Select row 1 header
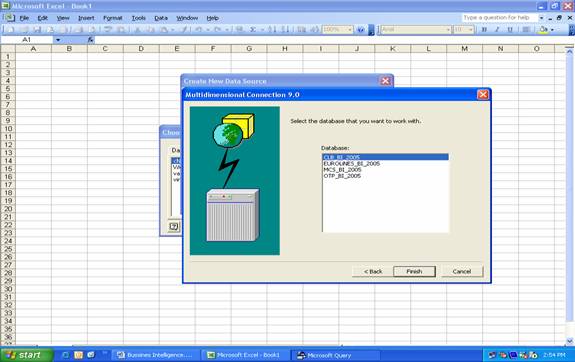Screen dimensions: 575x362 pos(8,56)
